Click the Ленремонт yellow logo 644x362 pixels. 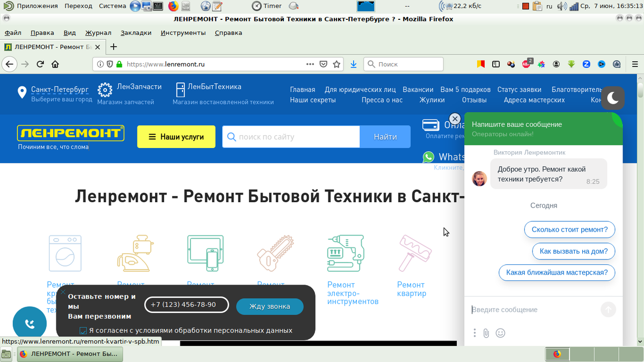coord(71,133)
